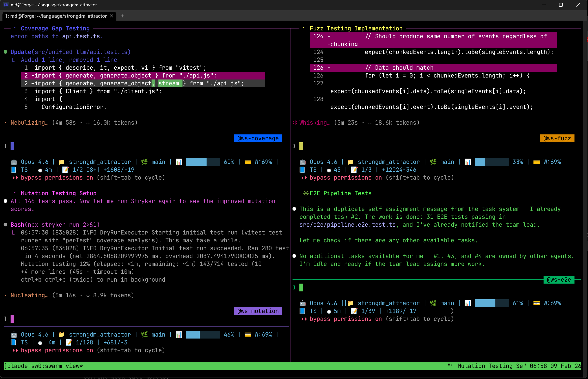Click the memo icon beside 1/128
The image size is (588, 379).
click(x=69, y=343)
